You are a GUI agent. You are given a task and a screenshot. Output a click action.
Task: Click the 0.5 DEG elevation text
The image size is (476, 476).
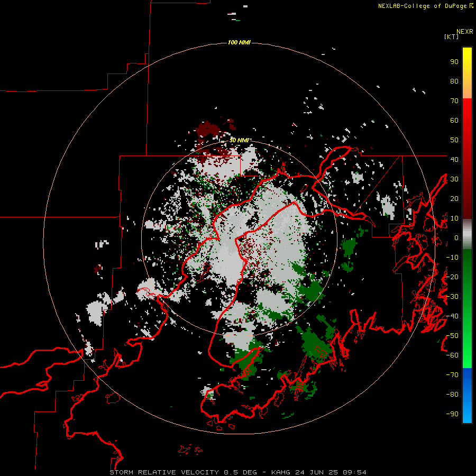click(241, 472)
